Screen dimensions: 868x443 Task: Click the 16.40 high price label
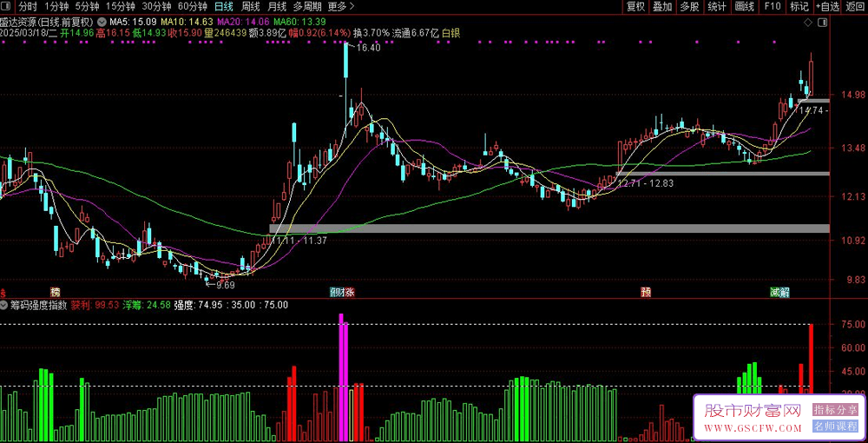click(x=368, y=48)
